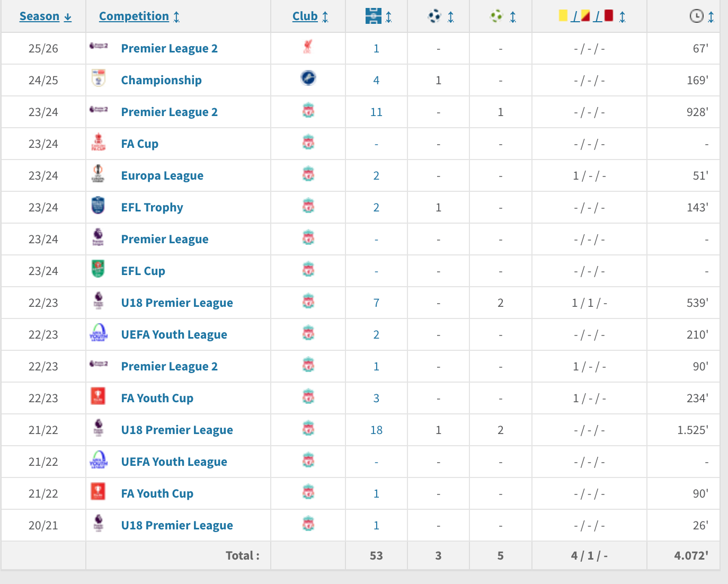Click the sort arrows beside Club

[325, 17]
